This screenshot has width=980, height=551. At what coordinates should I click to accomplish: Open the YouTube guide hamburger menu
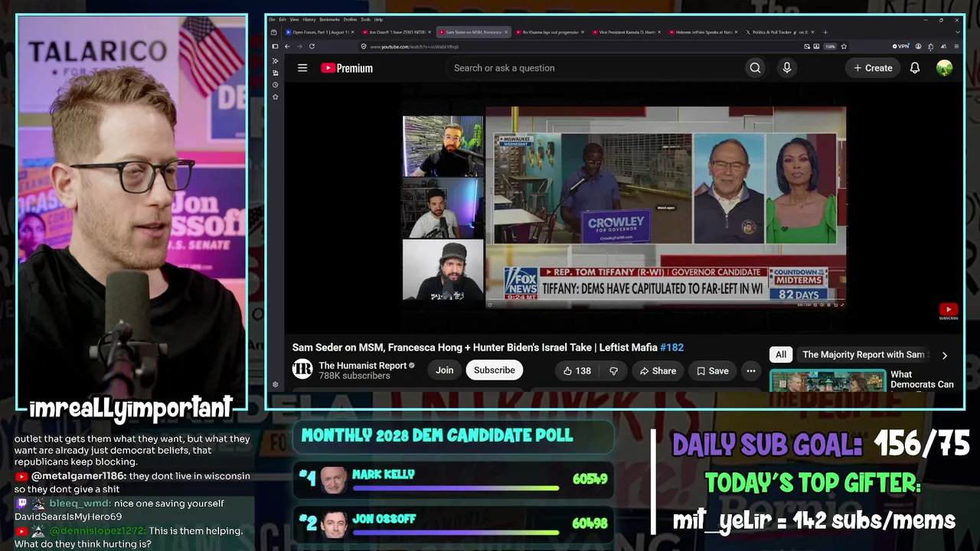302,68
